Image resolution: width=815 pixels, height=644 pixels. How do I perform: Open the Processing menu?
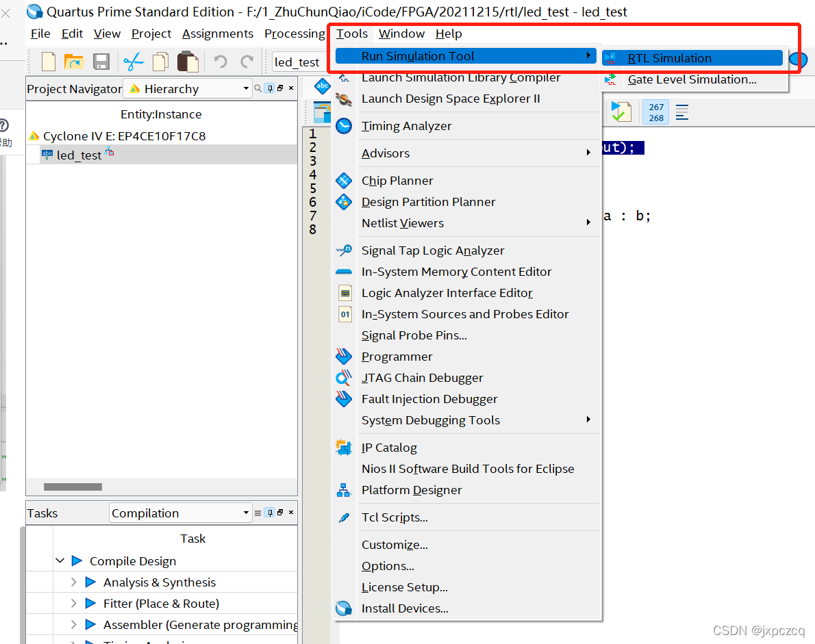click(x=294, y=34)
